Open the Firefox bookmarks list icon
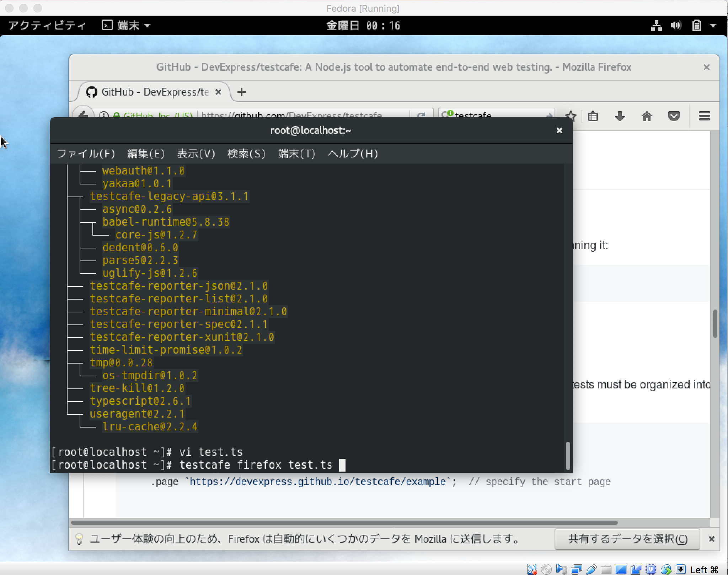 [x=593, y=116]
